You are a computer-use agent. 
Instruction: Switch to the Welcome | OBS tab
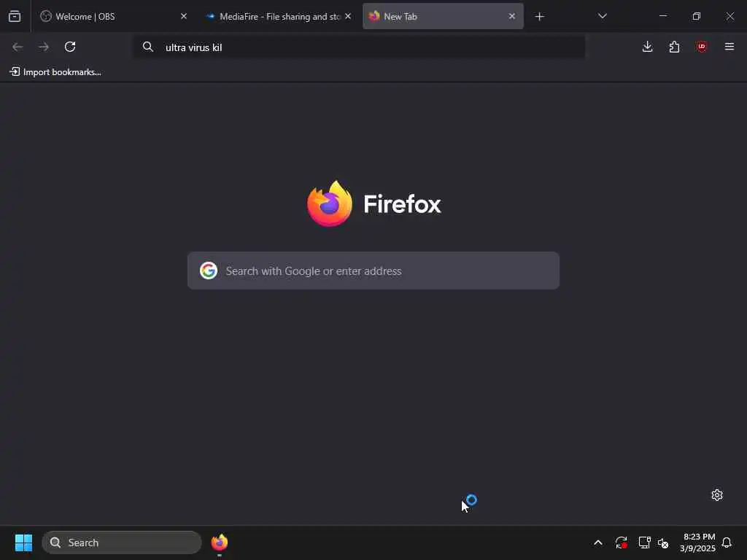tap(115, 16)
